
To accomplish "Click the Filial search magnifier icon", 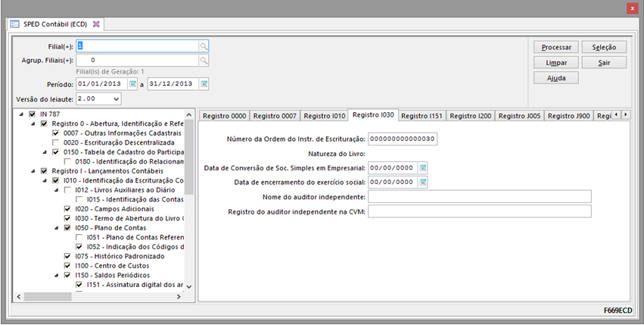I will 204,46.
